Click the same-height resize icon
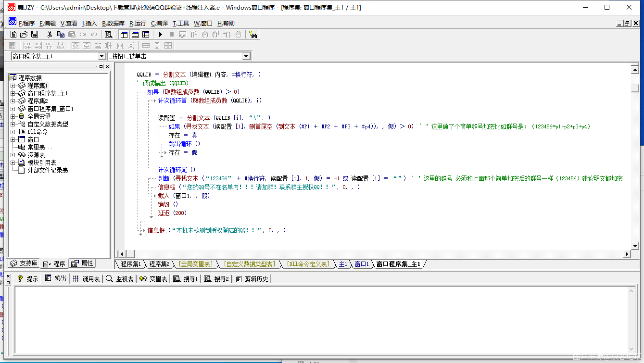 click(157, 45)
